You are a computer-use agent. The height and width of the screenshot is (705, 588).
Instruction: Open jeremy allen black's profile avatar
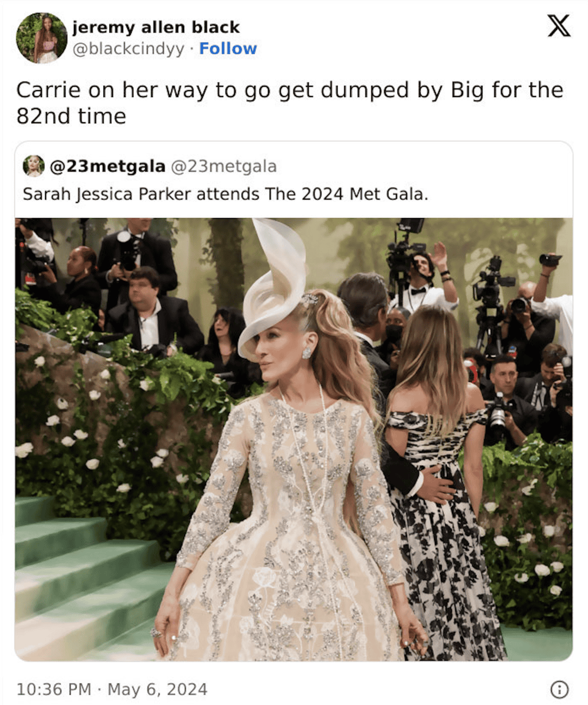tap(42, 38)
